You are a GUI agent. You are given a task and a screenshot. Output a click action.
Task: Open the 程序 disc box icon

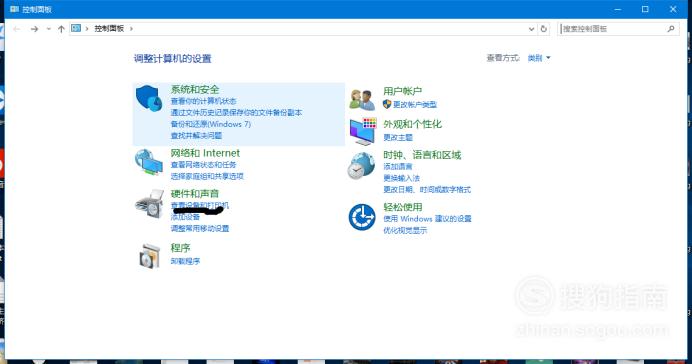coord(150,256)
